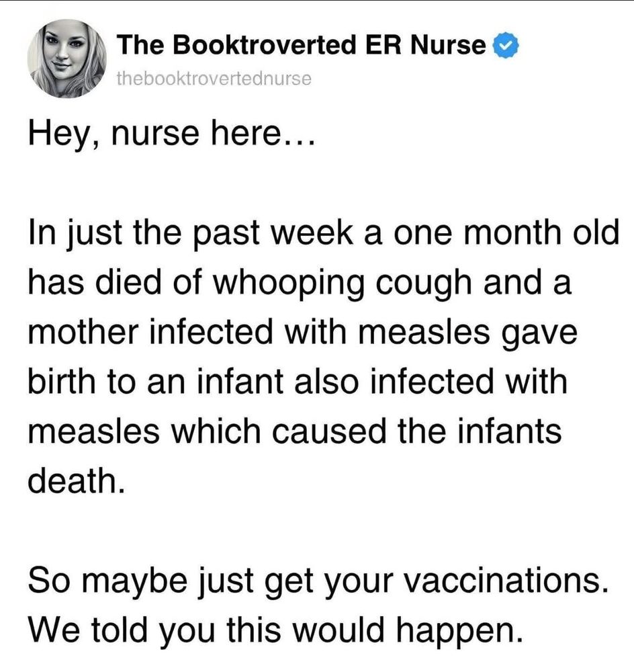Open the nurse's profile picture
Viewport: 634px width, 672px height.
[67, 58]
